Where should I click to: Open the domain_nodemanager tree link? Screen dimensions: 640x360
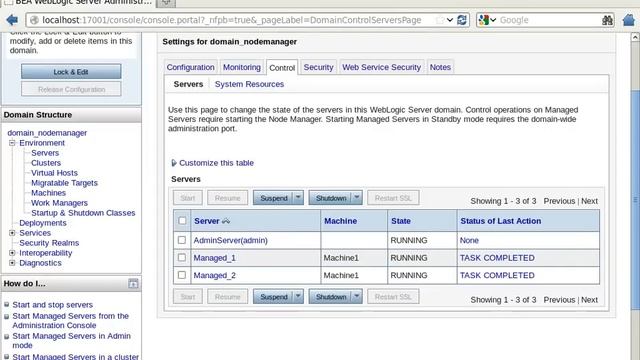click(x=47, y=133)
